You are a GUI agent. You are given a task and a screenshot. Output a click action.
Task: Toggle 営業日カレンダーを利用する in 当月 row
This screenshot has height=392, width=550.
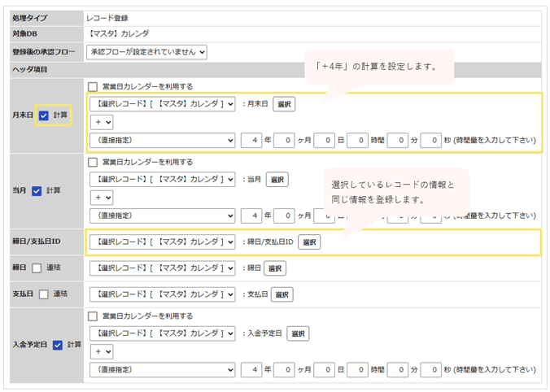tap(93, 162)
